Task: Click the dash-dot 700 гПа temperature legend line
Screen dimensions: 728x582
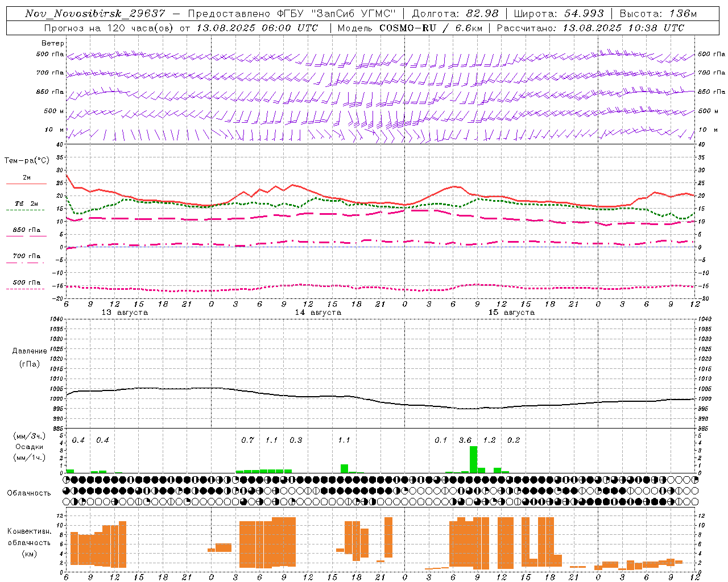Action: pyautogui.click(x=26, y=263)
